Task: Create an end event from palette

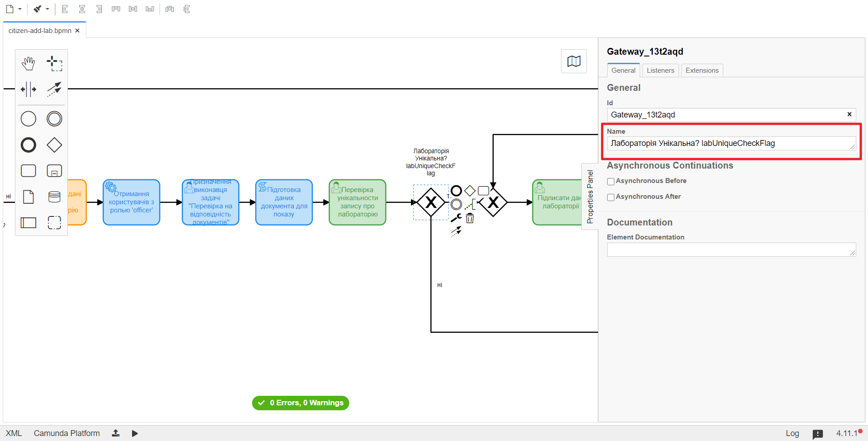Action: click(x=28, y=145)
